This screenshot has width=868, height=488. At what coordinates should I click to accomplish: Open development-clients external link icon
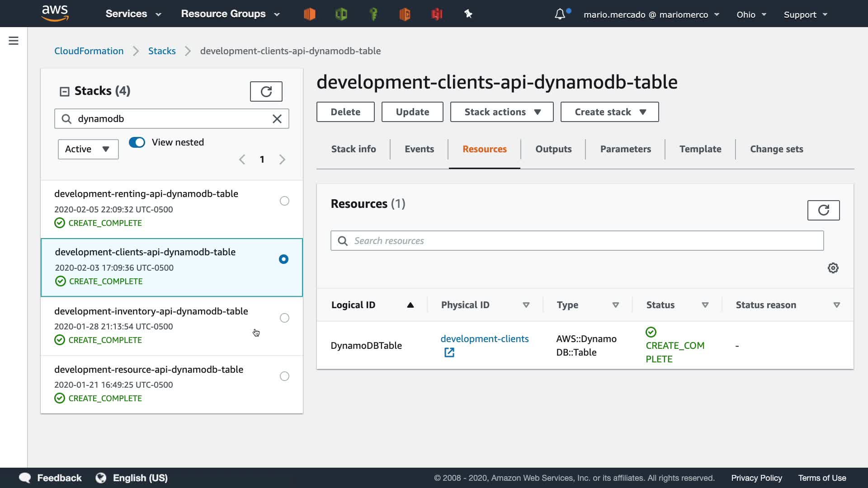449,352
